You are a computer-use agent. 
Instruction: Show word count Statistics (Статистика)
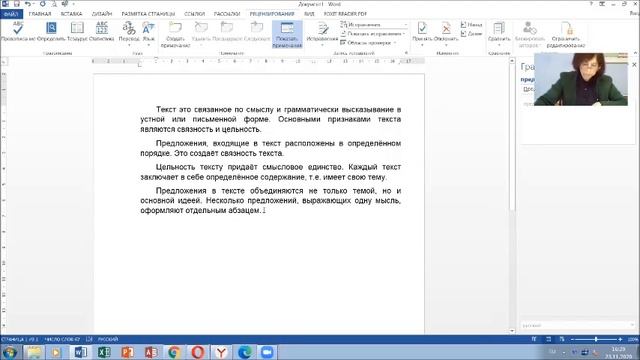click(102, 32)
